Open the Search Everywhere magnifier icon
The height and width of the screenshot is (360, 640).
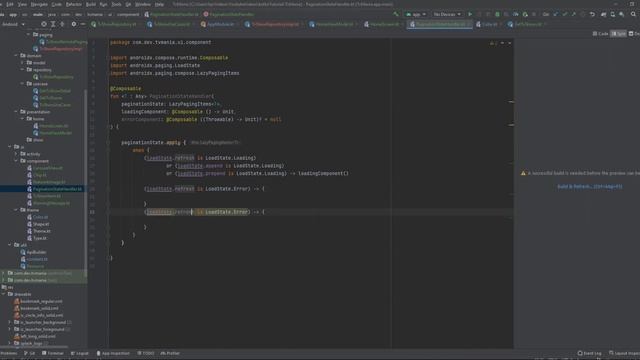[633, 14]
